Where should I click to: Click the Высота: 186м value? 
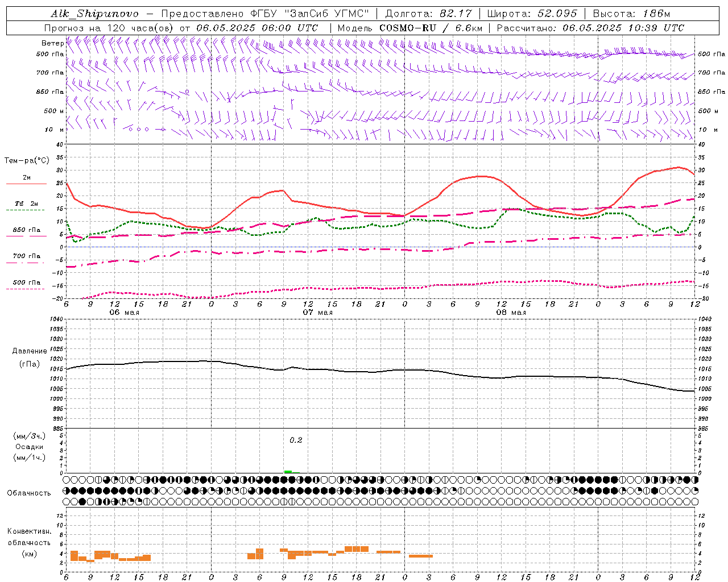click(631, 14)
